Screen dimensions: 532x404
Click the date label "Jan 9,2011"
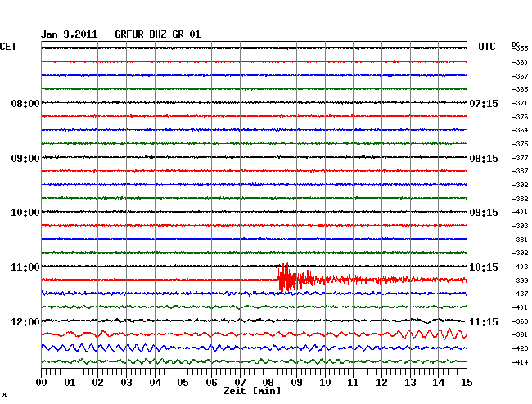(x=70, y=34)
